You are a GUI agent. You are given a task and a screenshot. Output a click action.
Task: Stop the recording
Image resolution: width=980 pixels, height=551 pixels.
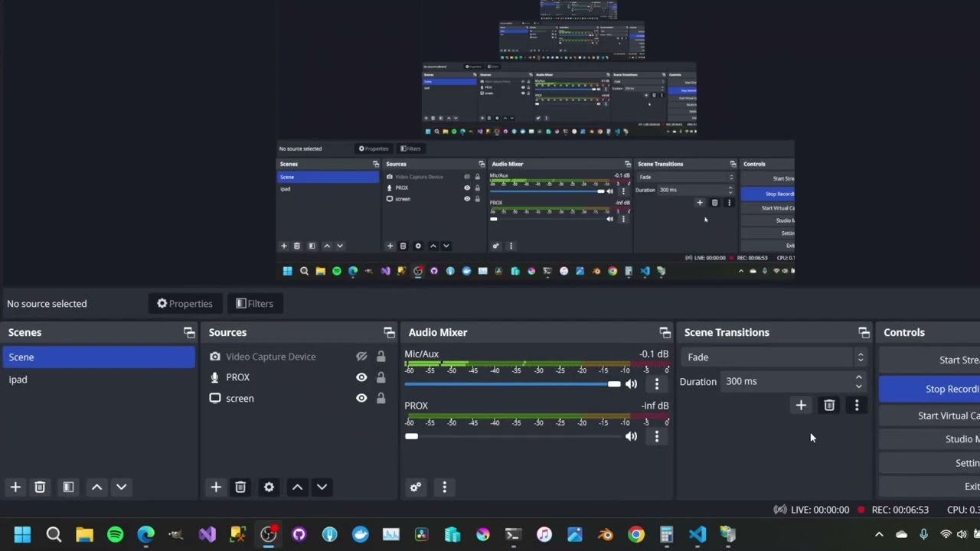click(x=929, y=389)
